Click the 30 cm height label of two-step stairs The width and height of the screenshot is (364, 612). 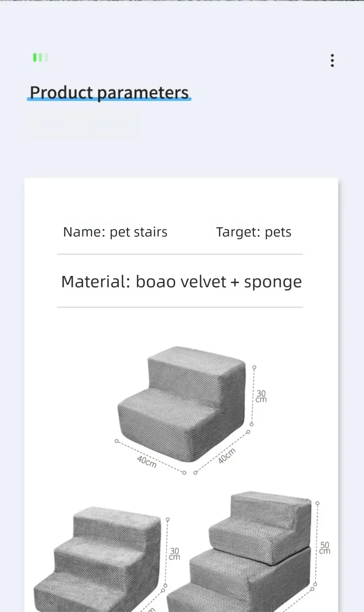261,396
